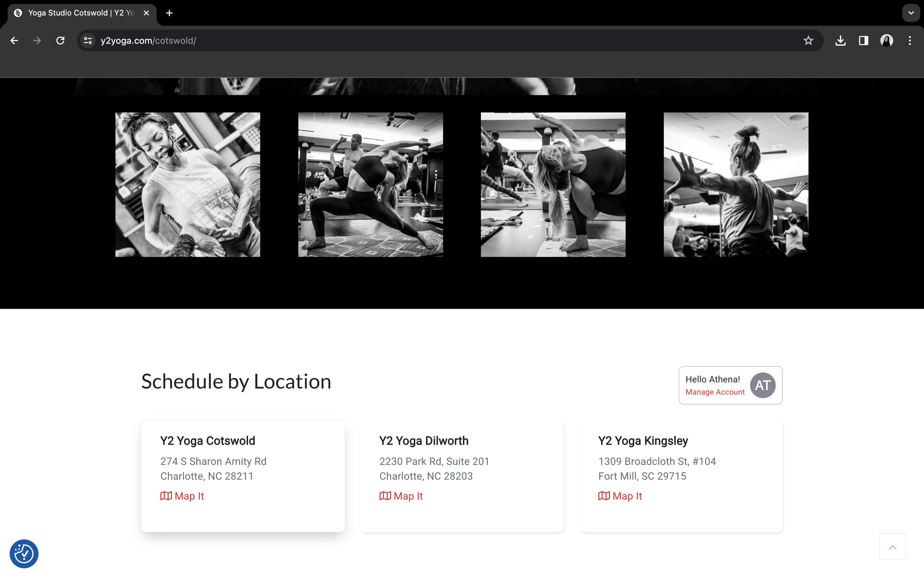
Task: Select the Y2 Yoga Cotswold location card
Action: point(243,476)
